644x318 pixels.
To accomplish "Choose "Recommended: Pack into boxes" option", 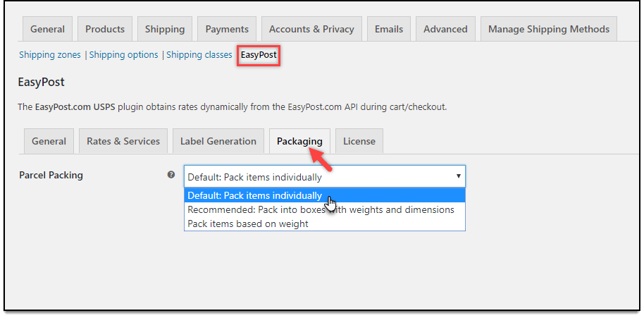I will click(321, 209).
